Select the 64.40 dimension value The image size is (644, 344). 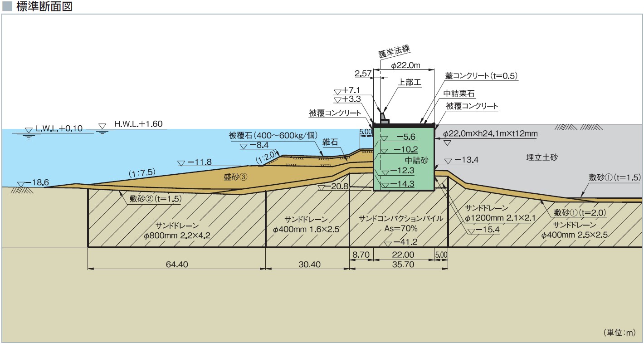(x=177, y=265)
